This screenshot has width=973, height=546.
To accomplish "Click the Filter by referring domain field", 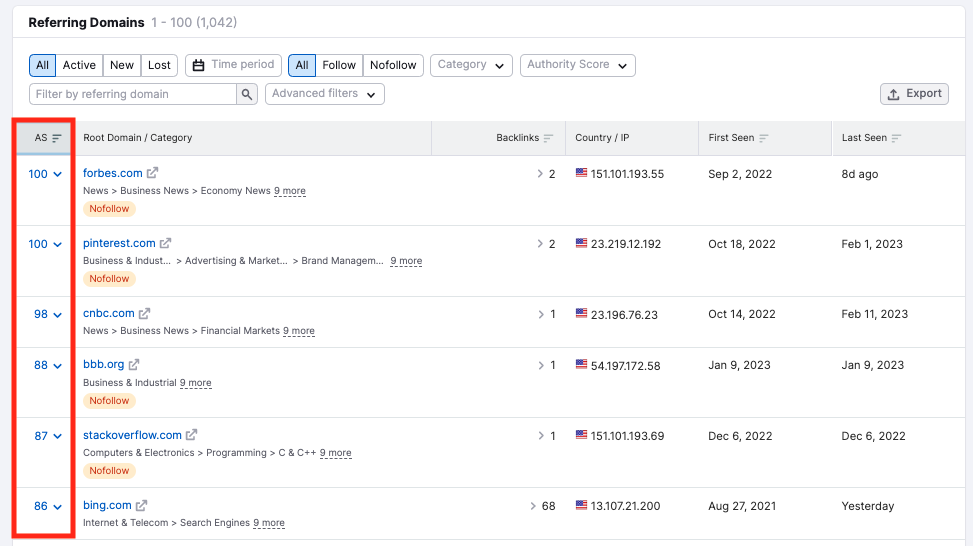I will tap(132, 94).
